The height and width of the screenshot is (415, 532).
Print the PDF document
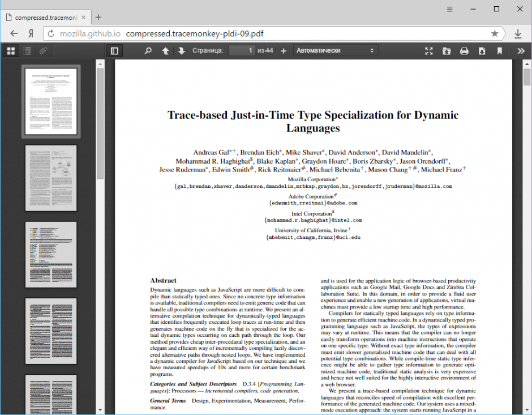point(464,51)
